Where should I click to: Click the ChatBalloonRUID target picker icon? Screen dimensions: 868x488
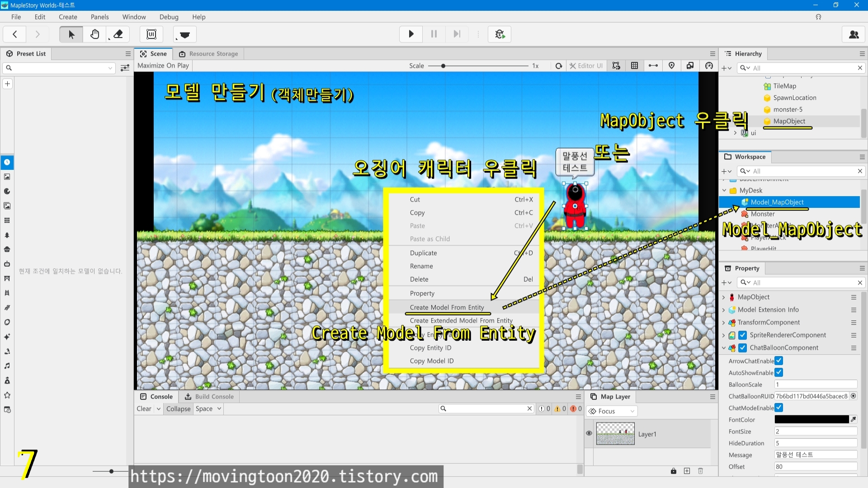(x=854, y=396)
